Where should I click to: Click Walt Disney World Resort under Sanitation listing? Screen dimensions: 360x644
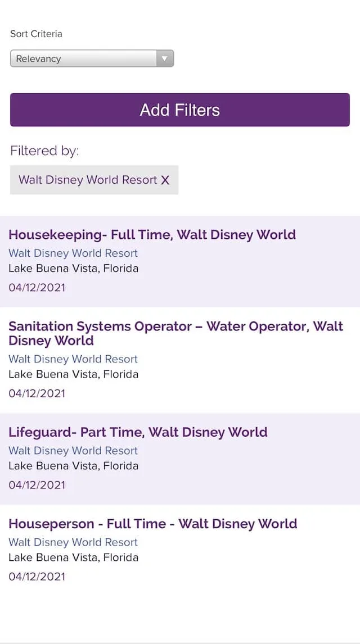point(73,359)
